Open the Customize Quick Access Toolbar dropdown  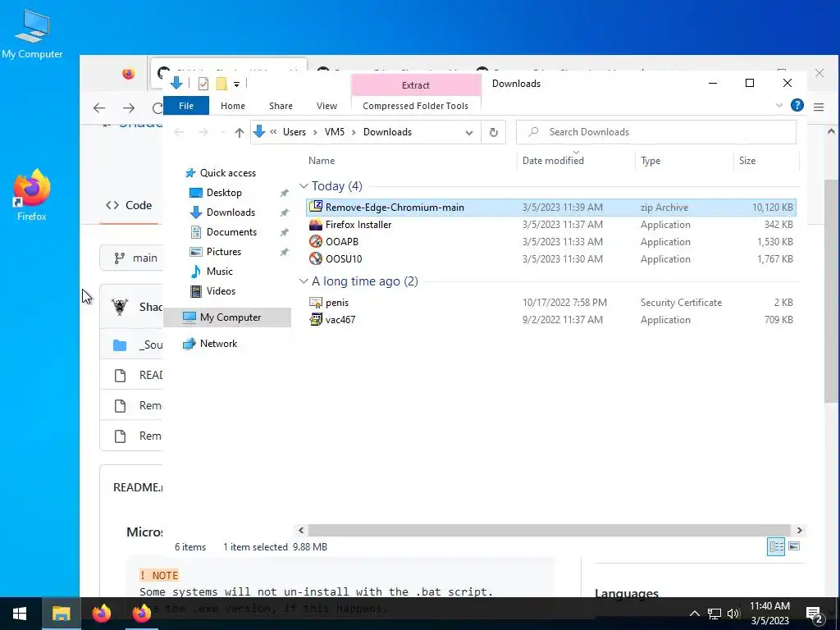point(236,84)
